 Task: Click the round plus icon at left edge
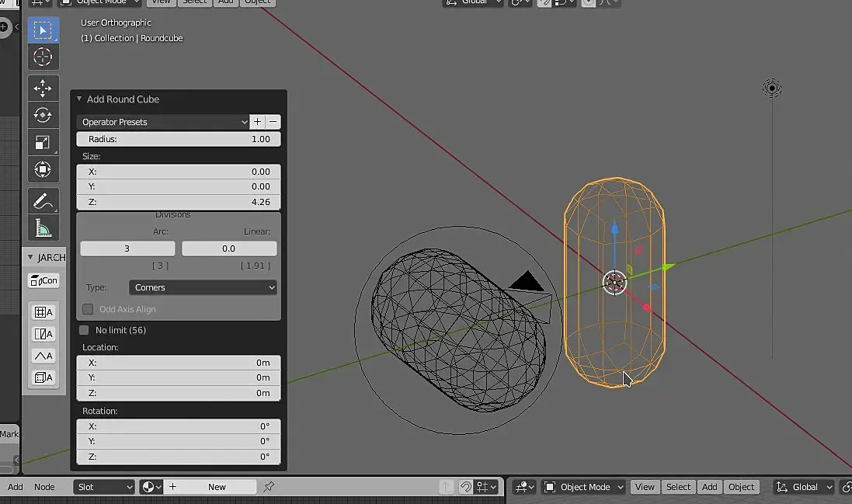(x=4, y=26)
